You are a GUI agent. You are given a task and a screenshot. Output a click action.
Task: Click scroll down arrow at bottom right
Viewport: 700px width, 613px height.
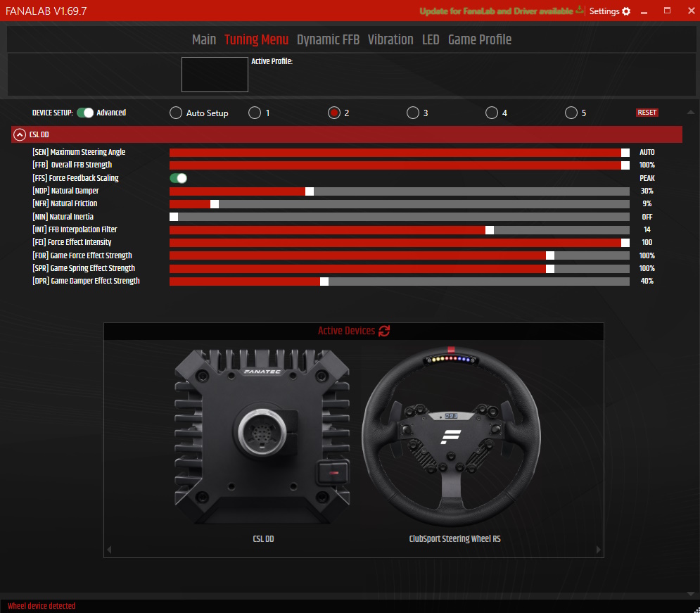point(690,594)
